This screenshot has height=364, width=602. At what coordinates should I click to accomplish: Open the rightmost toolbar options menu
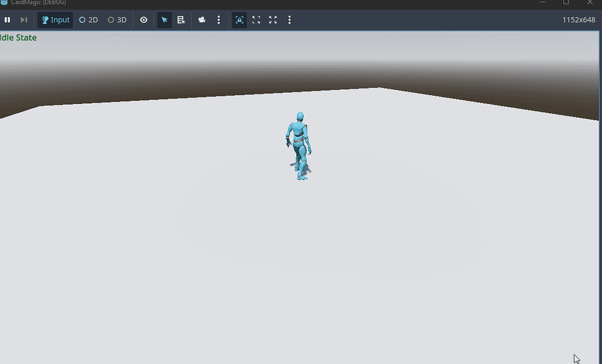pos(289,19)
